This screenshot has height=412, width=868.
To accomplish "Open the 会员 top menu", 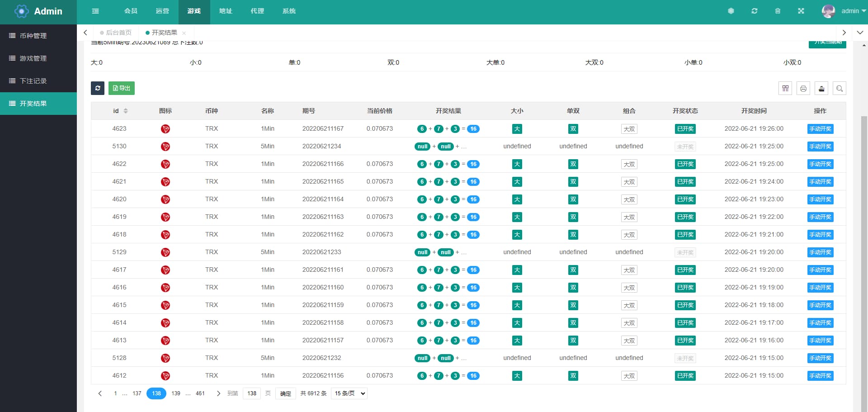I will [x=131, y=11].
